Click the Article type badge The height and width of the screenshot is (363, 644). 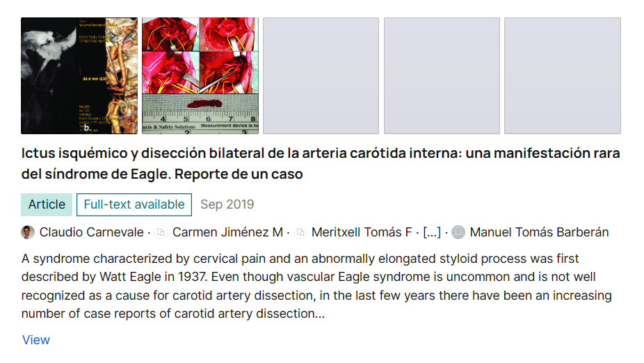[47, 204]
